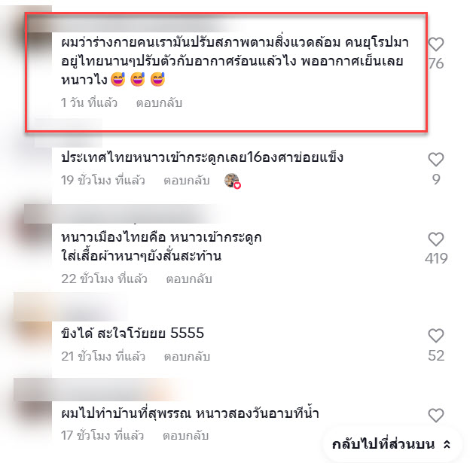Image resolution: width=476 pixels, height=463 pixels.
Task: Click the กลับไปที่ส่วนบน button text
Action: (x=383, y=444)
